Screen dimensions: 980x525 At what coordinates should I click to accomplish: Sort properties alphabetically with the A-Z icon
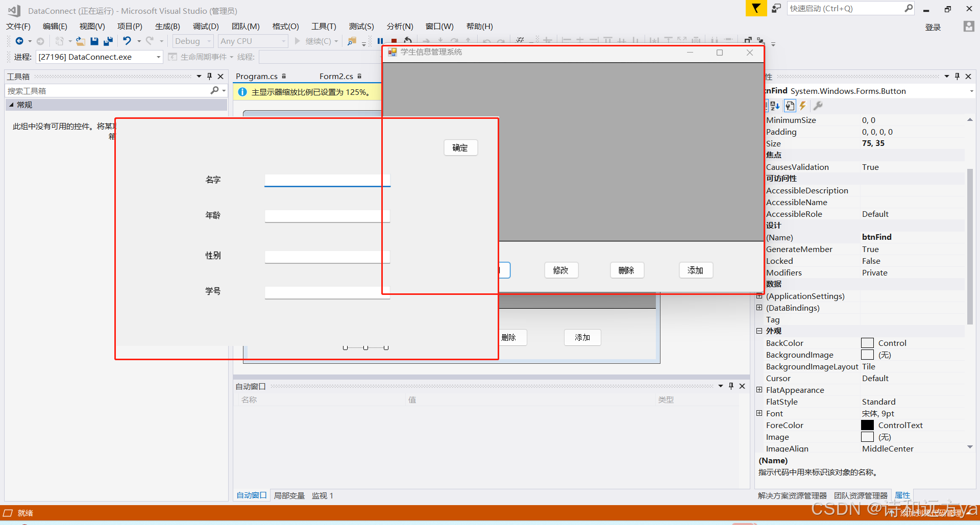click(x=775, y=106)
